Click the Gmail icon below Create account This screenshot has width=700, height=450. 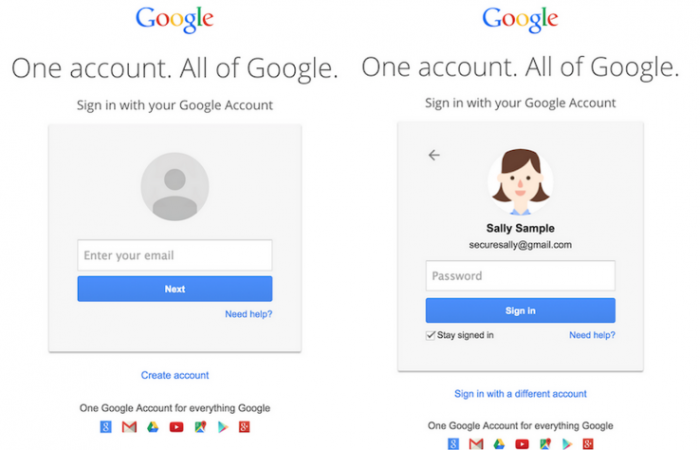coord(128,427)
